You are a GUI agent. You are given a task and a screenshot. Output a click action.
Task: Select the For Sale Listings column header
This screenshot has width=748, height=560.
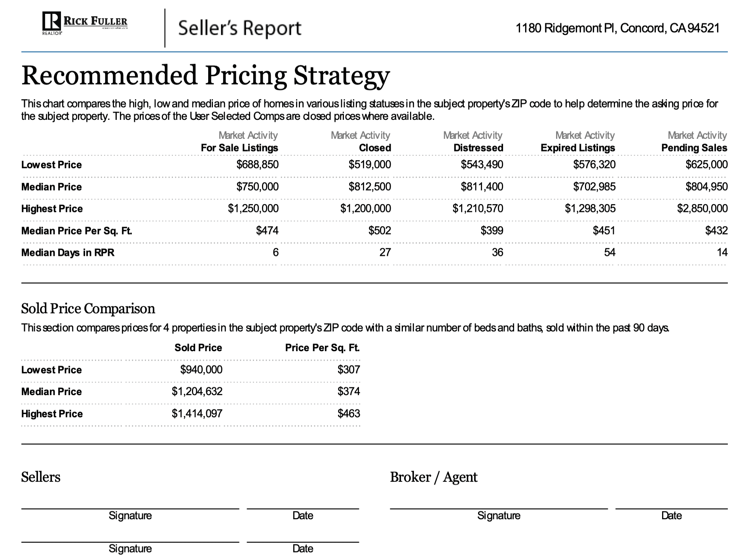(239, 148)
